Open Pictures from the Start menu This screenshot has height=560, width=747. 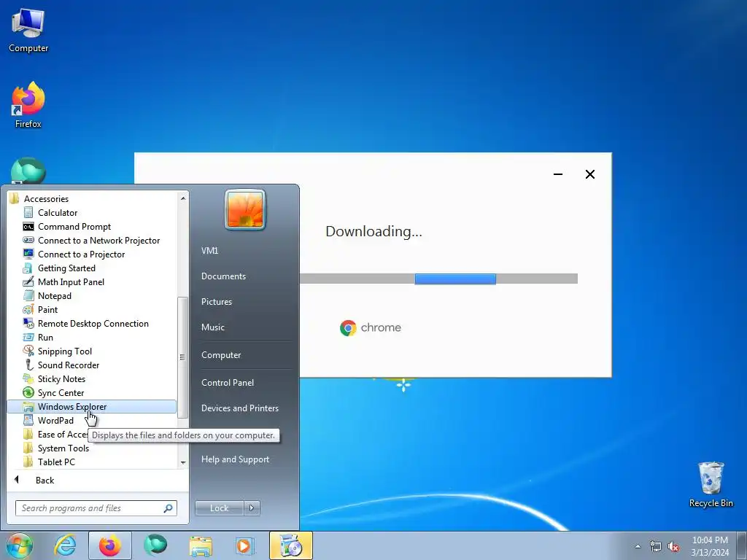(x=216, y=301)
